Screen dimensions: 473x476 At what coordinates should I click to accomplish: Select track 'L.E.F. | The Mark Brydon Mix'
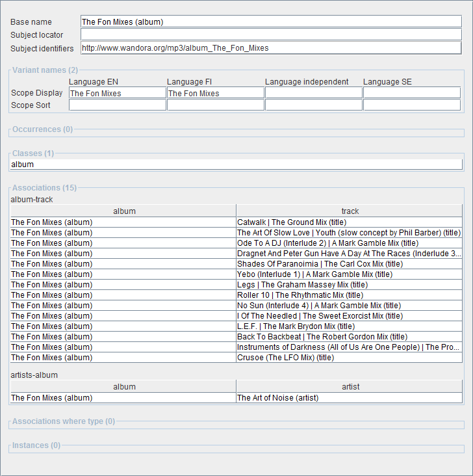[x=349, y=326]
